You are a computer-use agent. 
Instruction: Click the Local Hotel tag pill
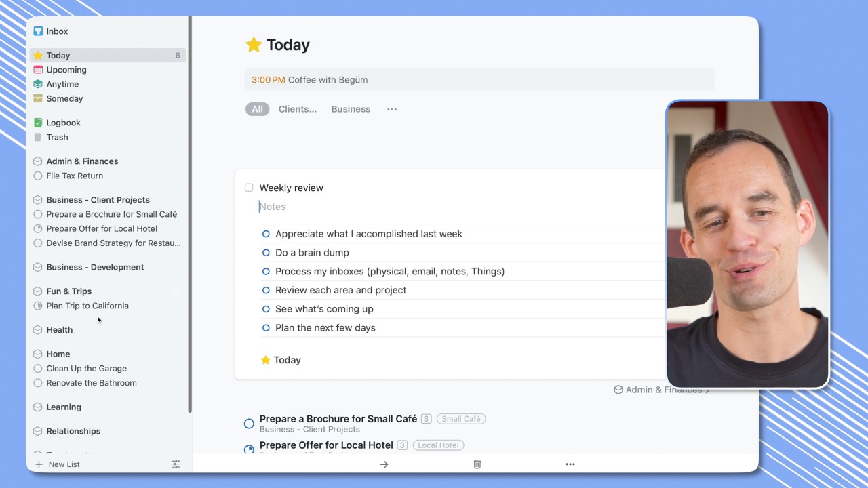tap(438, 445)
